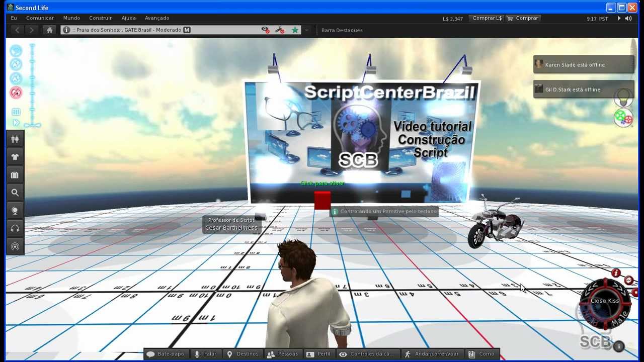This screenshot has height=362, width=644.
Task: Click the Falar voice button
Action: tap(206, 354)
